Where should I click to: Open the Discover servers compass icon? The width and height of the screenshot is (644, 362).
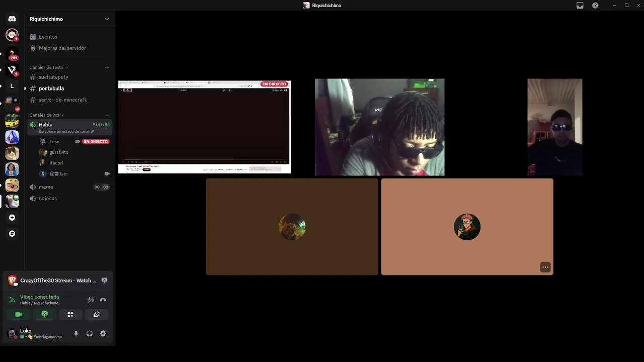coord(12,234)
